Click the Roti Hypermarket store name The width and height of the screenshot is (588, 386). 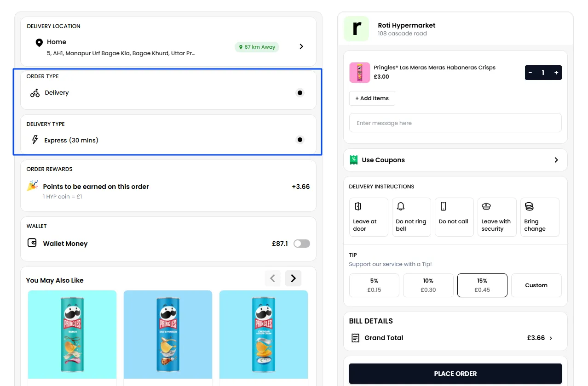407,25
